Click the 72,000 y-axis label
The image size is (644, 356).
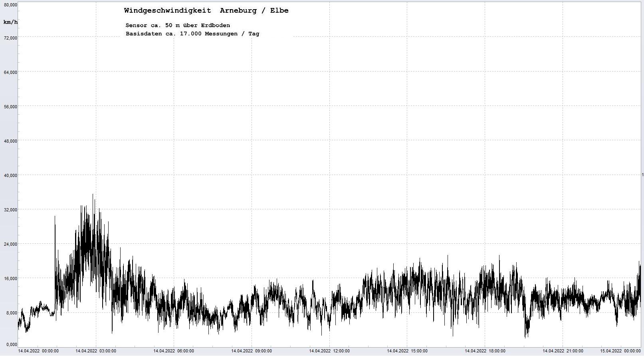click(x=10, y=38)
